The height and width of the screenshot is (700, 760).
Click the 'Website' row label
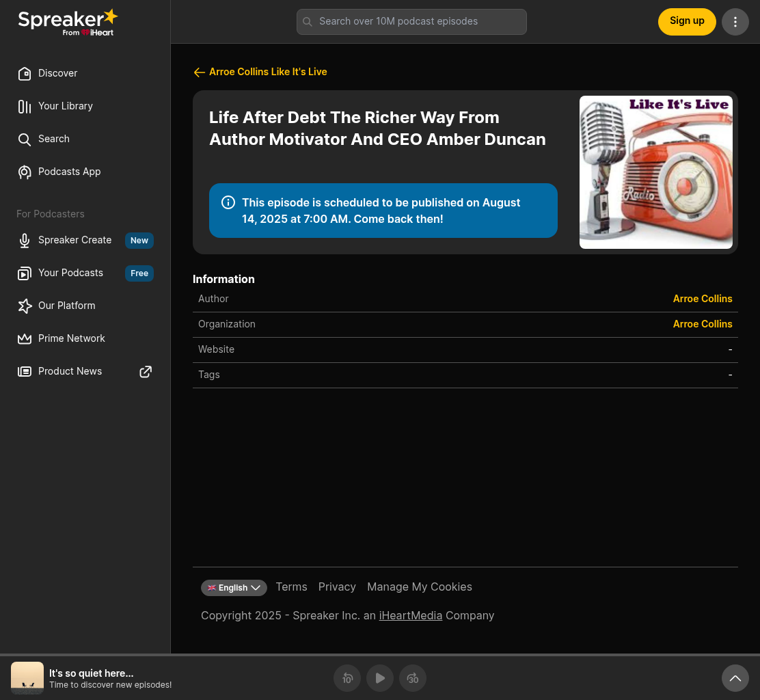click(x=216, y=349)
